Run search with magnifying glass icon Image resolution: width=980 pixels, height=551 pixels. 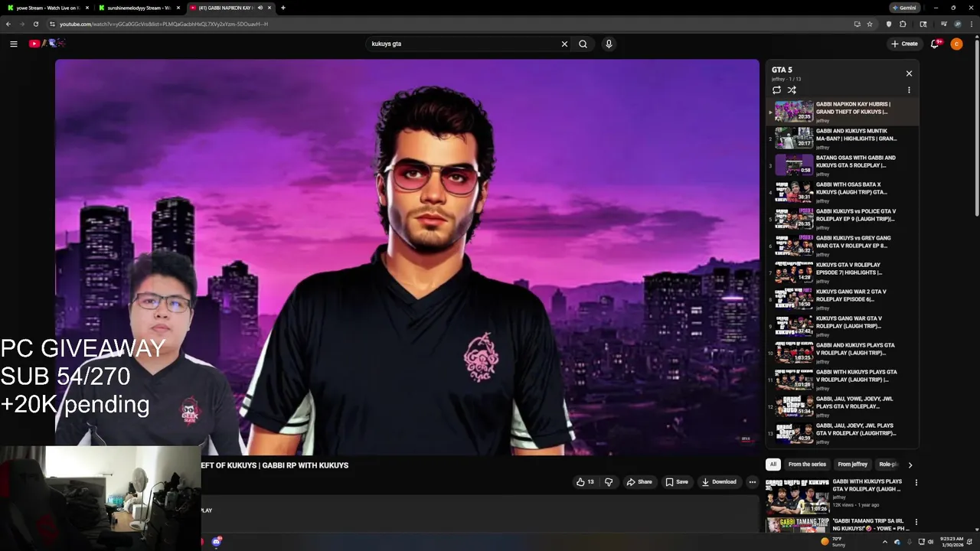583,44
